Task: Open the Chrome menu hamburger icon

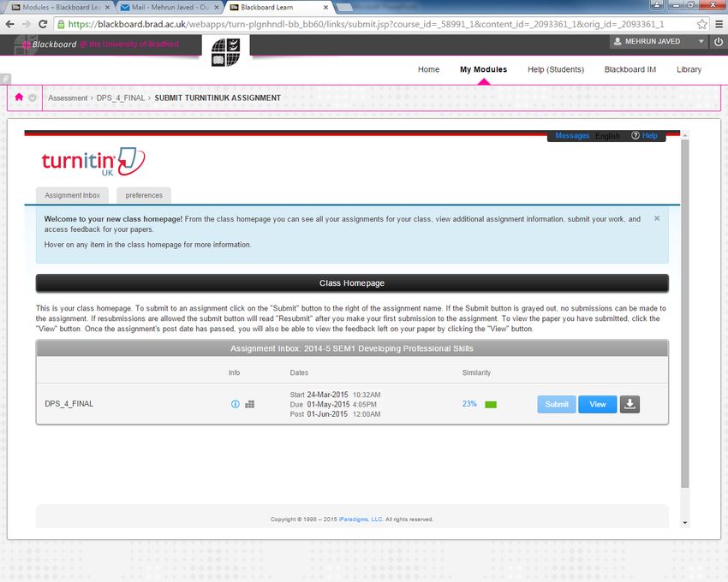Action: point(719,24)
